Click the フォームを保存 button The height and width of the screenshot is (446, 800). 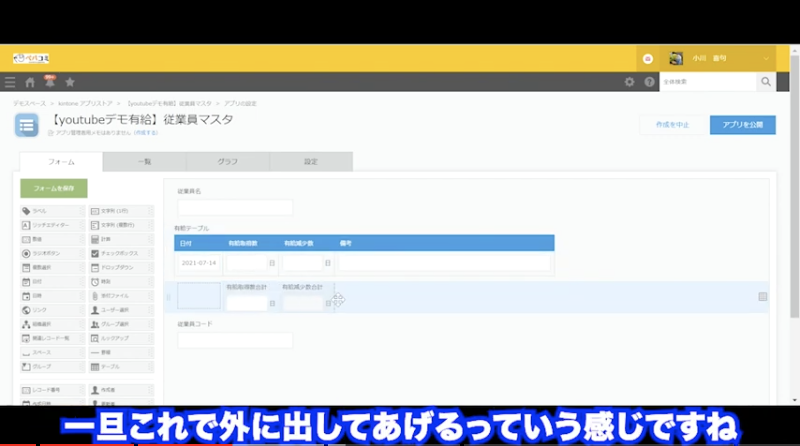coord(54,188)
